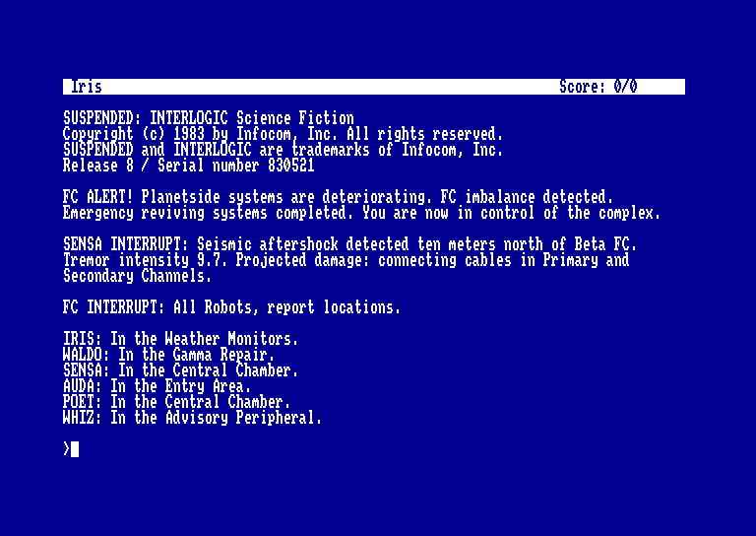
Task: Click the FC INTERRUPT robots report line
Action: click(231, 307)
